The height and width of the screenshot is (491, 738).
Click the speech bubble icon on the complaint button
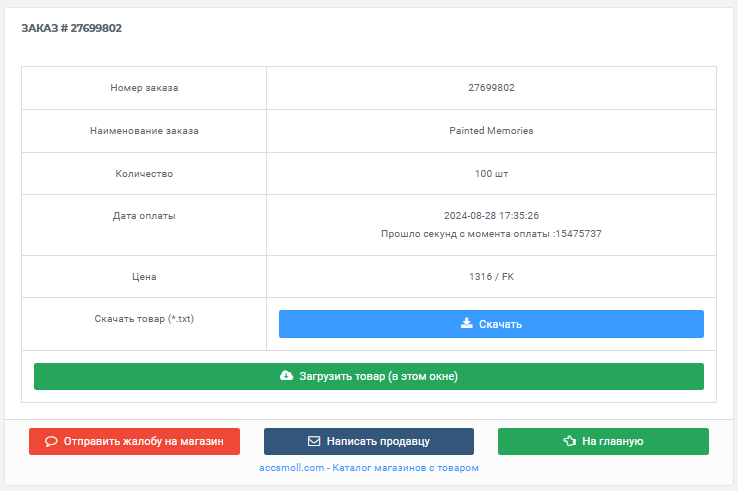51,441
